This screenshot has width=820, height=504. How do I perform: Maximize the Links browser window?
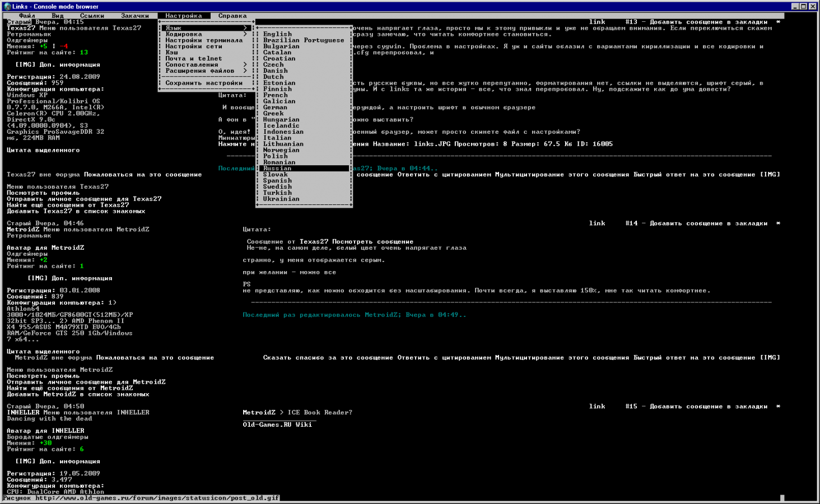[x=804, y=6]
